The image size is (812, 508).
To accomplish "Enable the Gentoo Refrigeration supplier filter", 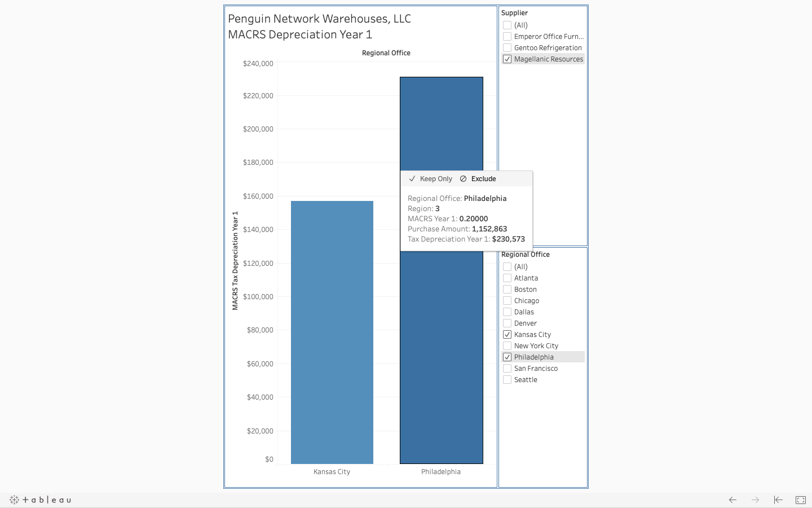I will click(x=507, y=47).
